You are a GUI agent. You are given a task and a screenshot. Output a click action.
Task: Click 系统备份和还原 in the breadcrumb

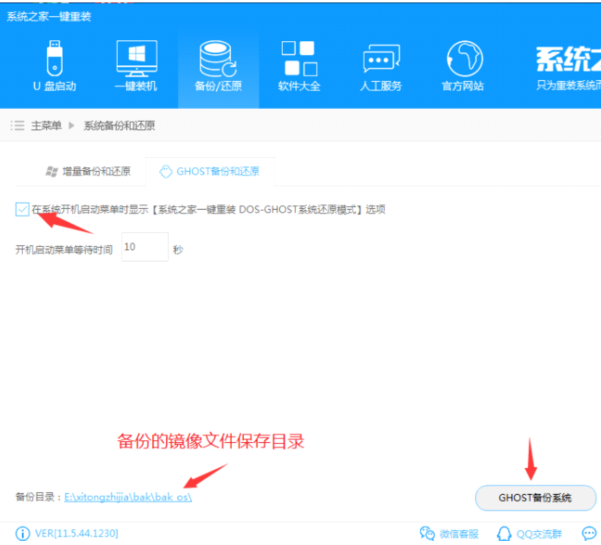(119, 126)
